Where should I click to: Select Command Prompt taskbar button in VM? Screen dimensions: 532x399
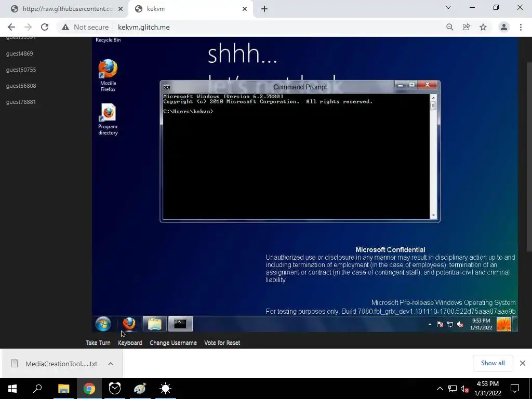pyautogui.click(x=180, y=324)
